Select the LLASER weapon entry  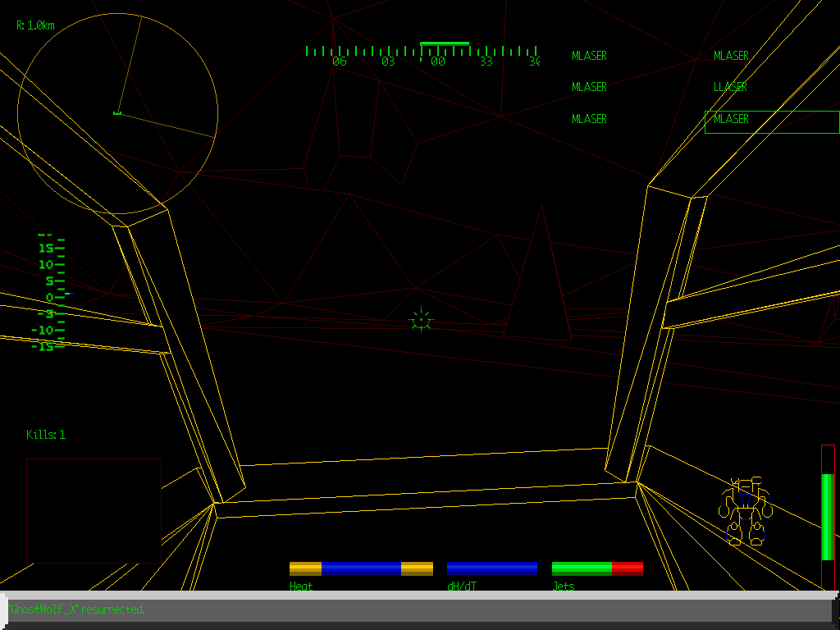tap(730, 87)
